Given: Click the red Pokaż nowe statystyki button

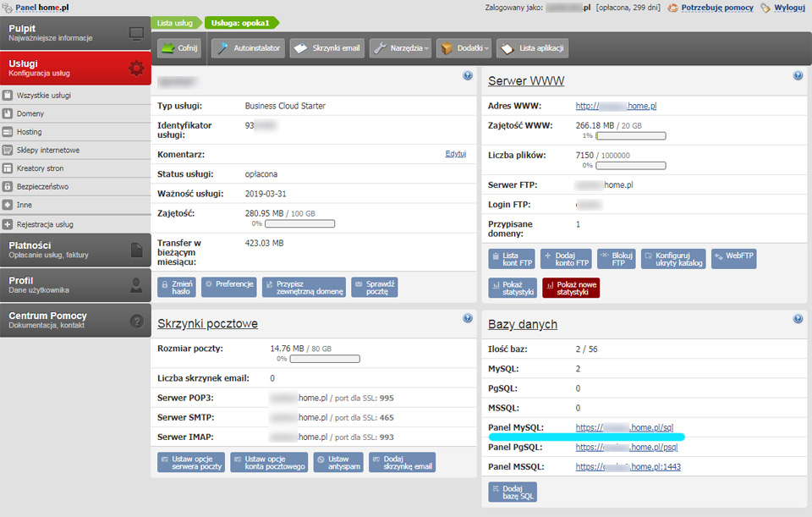Looking at the screenshot, I should tap(571, 288).
